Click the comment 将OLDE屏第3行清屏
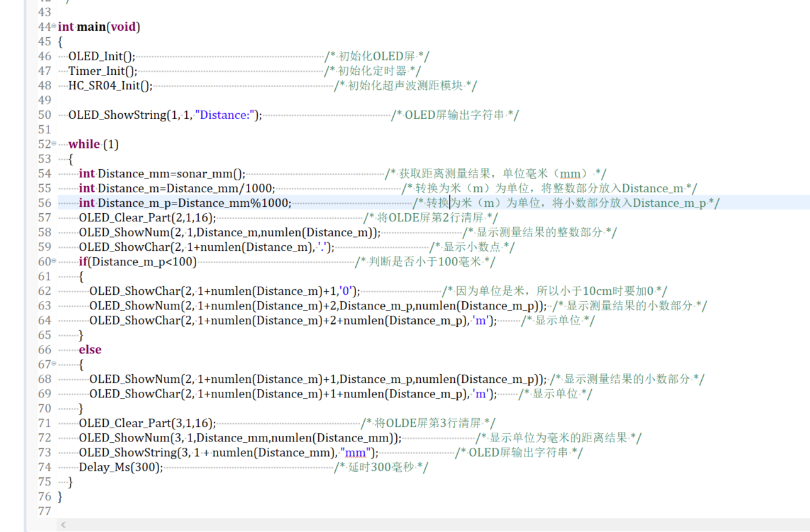 point(429,423)
